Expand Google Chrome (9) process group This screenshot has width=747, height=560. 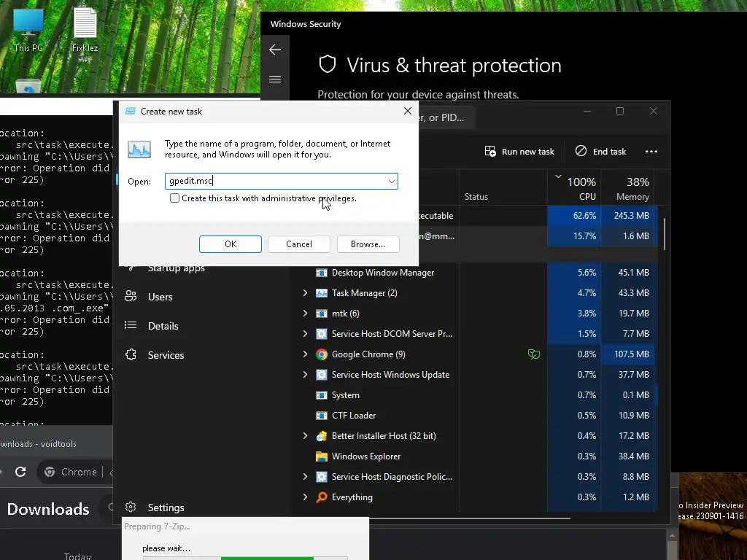[305, 354]
